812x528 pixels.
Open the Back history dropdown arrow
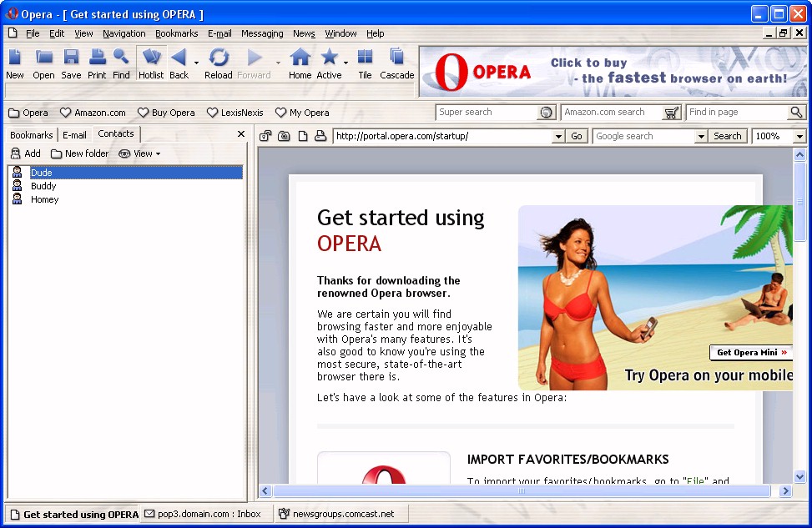pyautogui.click(x=196, y=63)
